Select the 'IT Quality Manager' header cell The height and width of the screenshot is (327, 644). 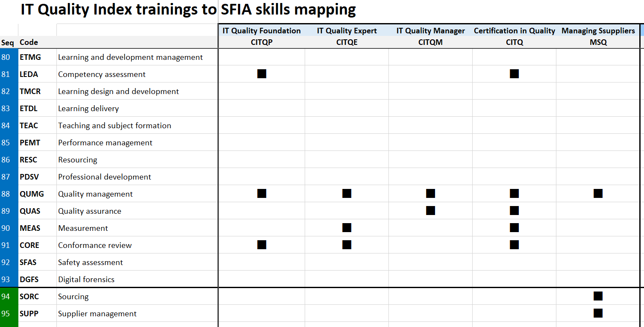pyautogui.click(x=431, y=31)
